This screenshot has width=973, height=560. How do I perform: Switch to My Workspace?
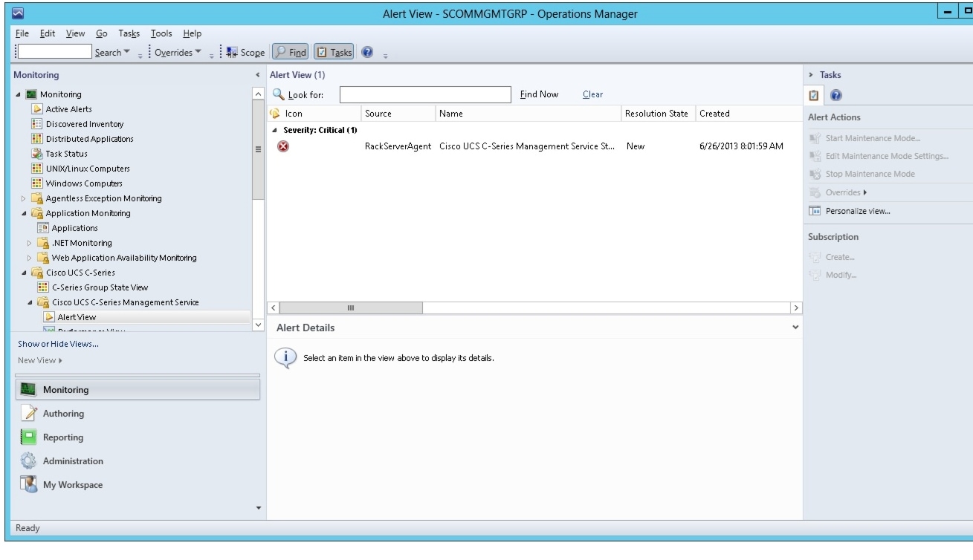74,484
